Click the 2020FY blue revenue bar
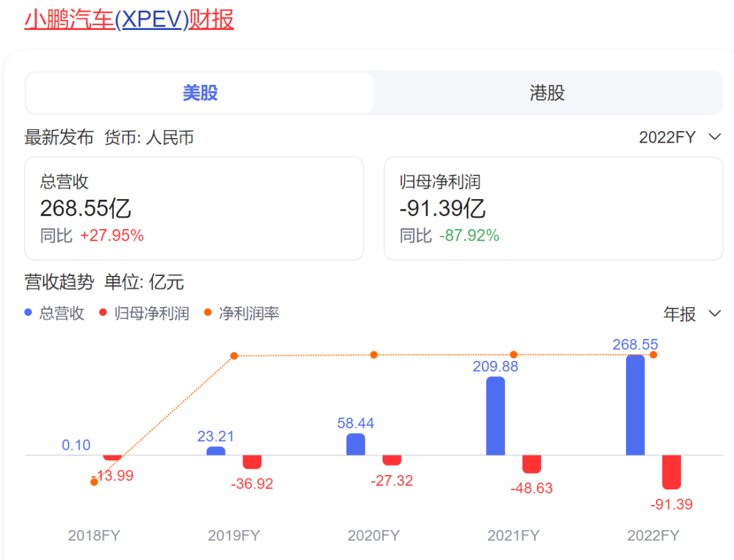Viewport: 734px width, 560px height. [355, 444]
